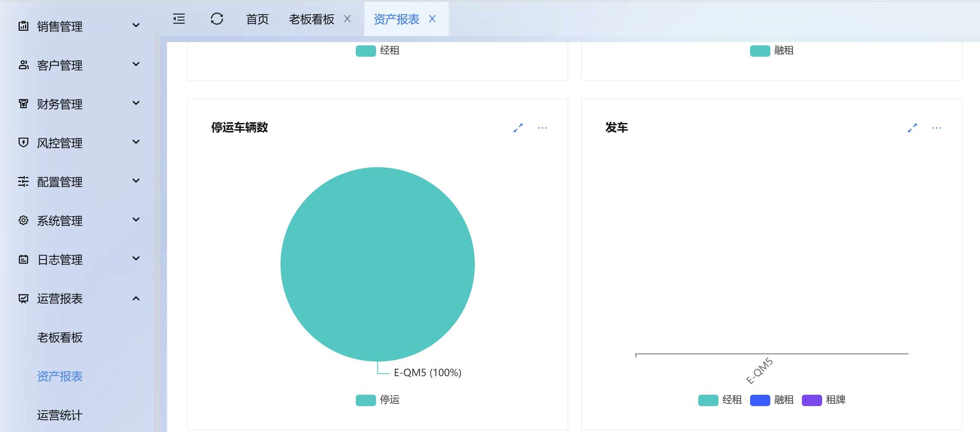Open 运营统计 in the sidebar
980x432 pixels.
pos(60,415)
